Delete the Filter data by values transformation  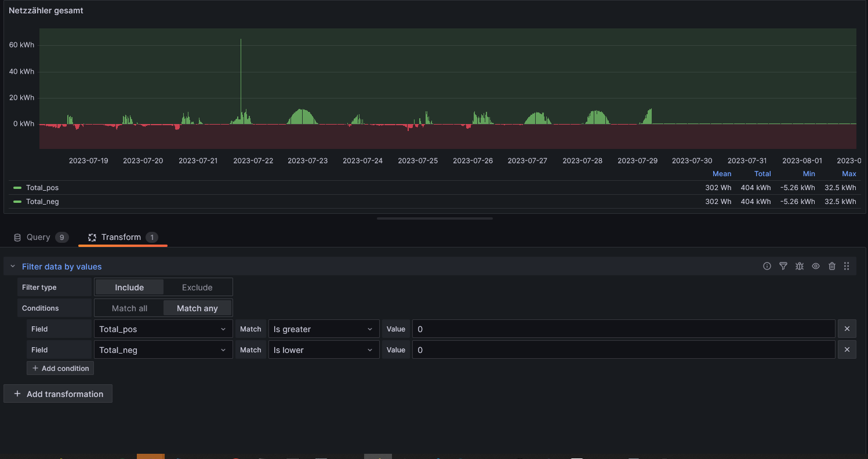(832, 267)
